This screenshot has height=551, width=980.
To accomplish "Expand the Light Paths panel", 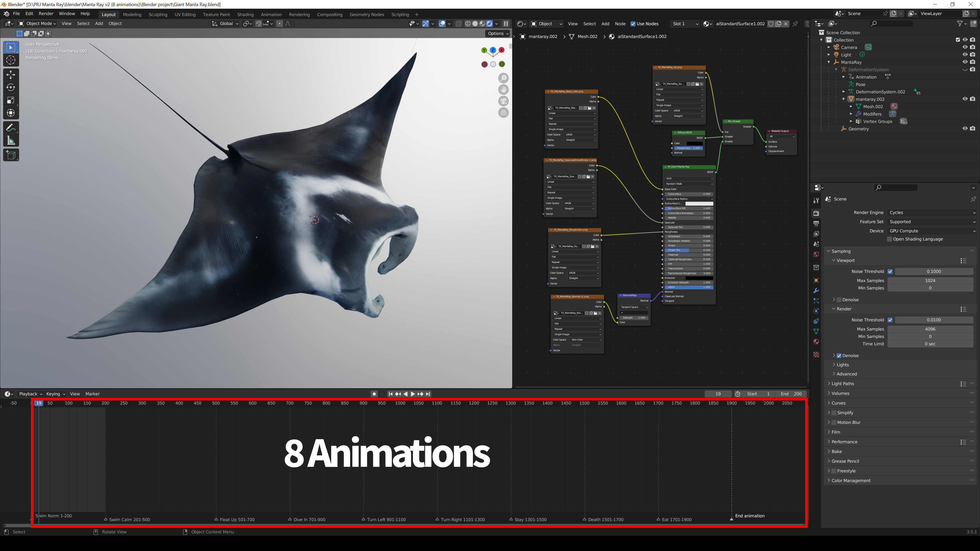I will [843, 384].
